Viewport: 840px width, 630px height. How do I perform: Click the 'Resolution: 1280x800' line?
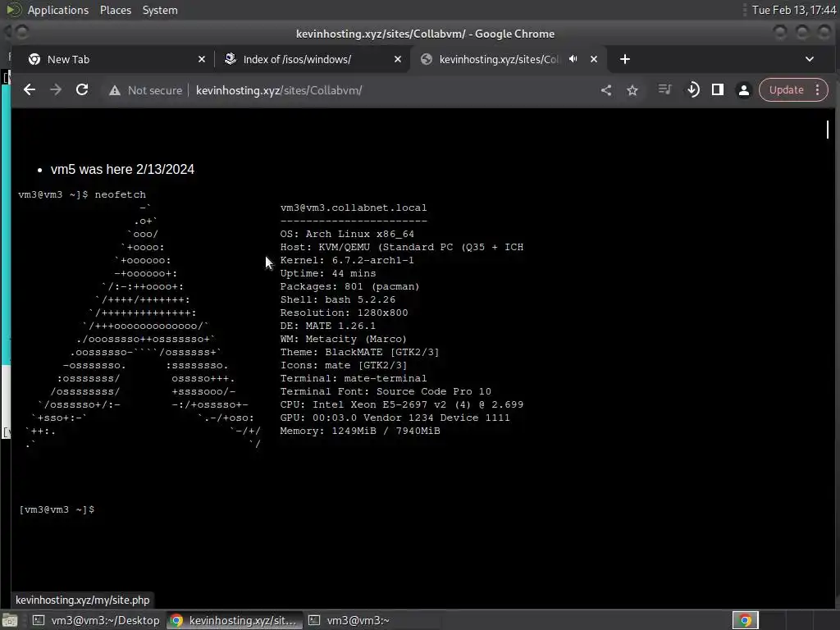point(344,313)
